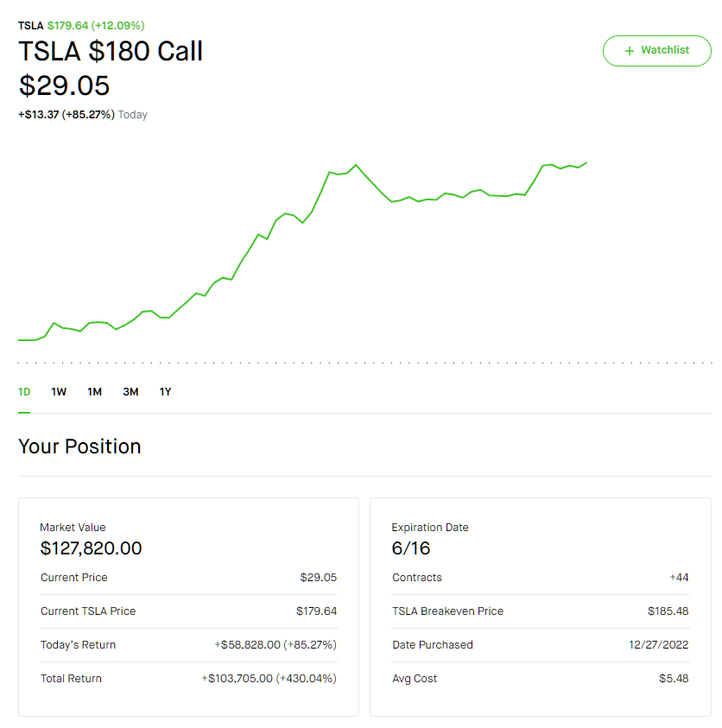Image resolution: width=722 pixels, height=728 pixels.
Task: Add TSLA $180 Call to Watchlist
Action: 656,51
